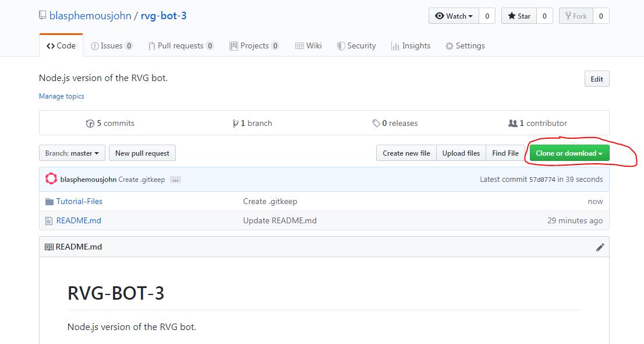Image resolution: width=644 pixels, height=344 pixels.
Task: Open the Update README.md commit message
Action: coord(279,220)
